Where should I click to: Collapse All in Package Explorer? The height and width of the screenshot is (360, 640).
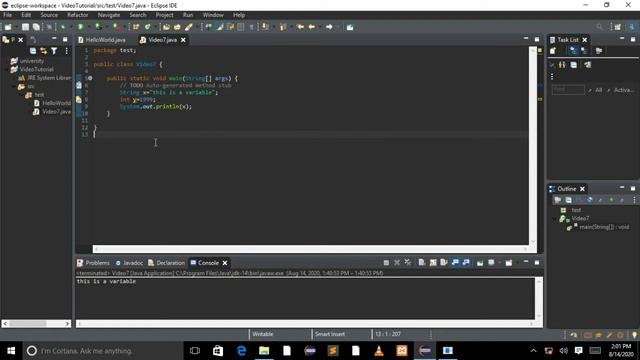click(33, 51)
